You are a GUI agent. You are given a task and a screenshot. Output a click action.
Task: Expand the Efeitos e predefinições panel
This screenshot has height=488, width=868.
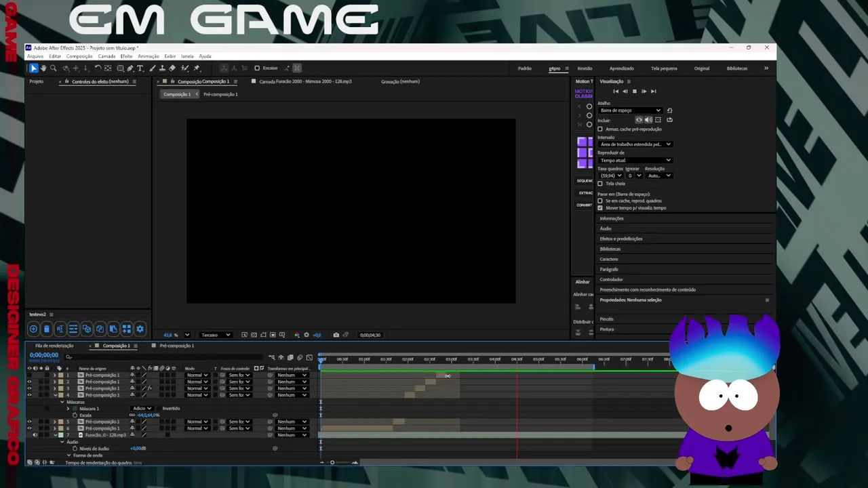621,239
